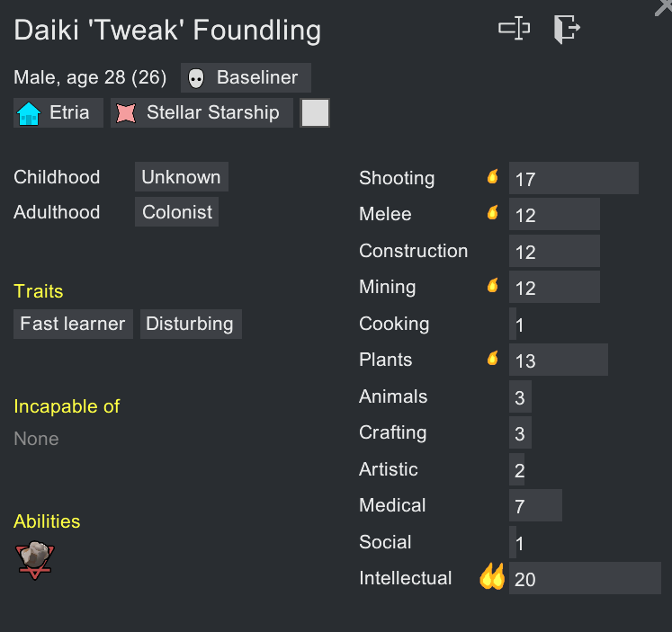Click the Baseliner xenotype label
The height and width of the screenshot is (632, 672).
257,77
